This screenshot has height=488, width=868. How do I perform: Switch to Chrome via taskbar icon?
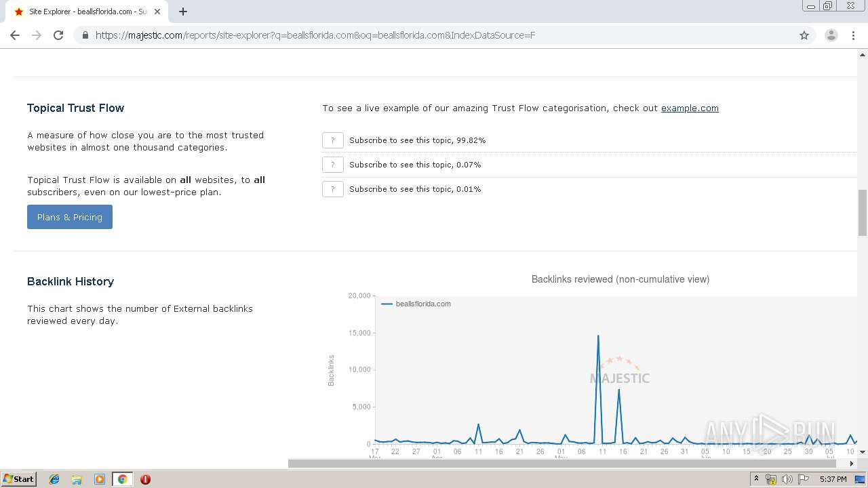(123, 479)
